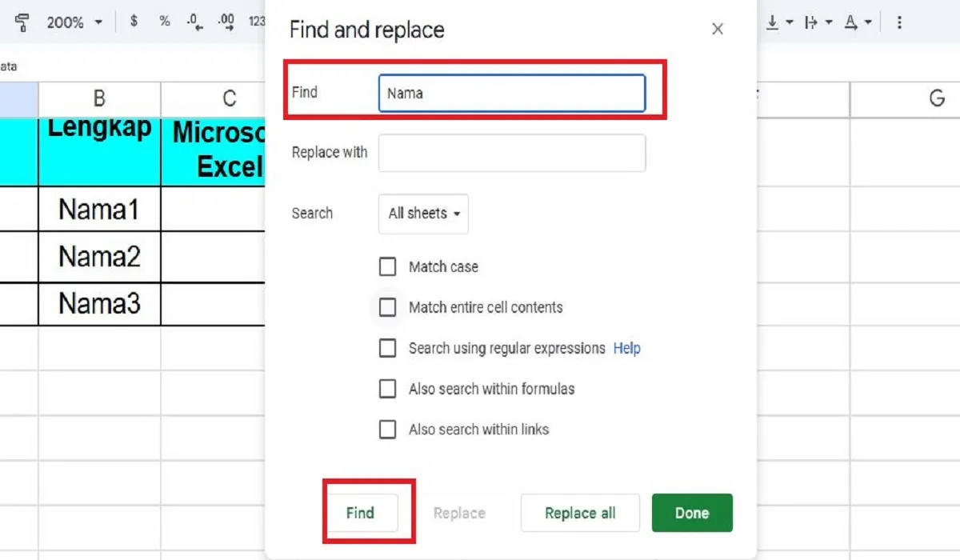960x560 pixels.
Task: Open the zoom level dropdown
Action: 74,22
